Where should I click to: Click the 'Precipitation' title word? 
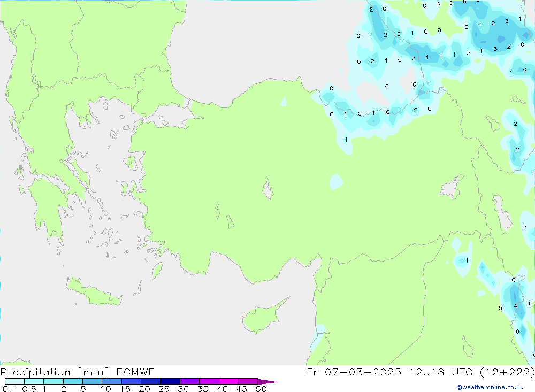tap(35, 372)
